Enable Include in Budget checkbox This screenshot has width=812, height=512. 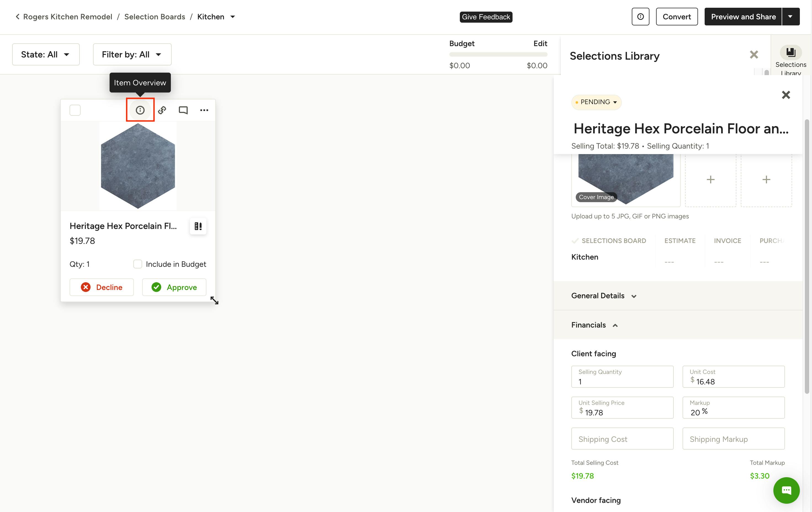tap(137, 264)
